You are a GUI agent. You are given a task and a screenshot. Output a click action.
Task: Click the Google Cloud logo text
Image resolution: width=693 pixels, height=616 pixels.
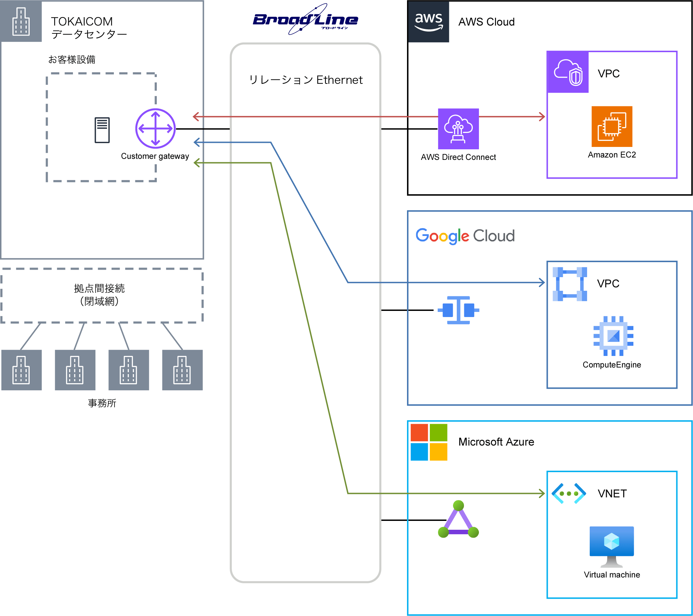click(465, 236)
